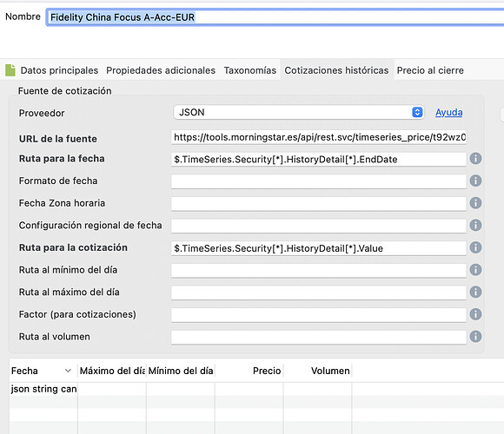Click info icon next to Ruta para la fecha

click(x=475, y=159)
